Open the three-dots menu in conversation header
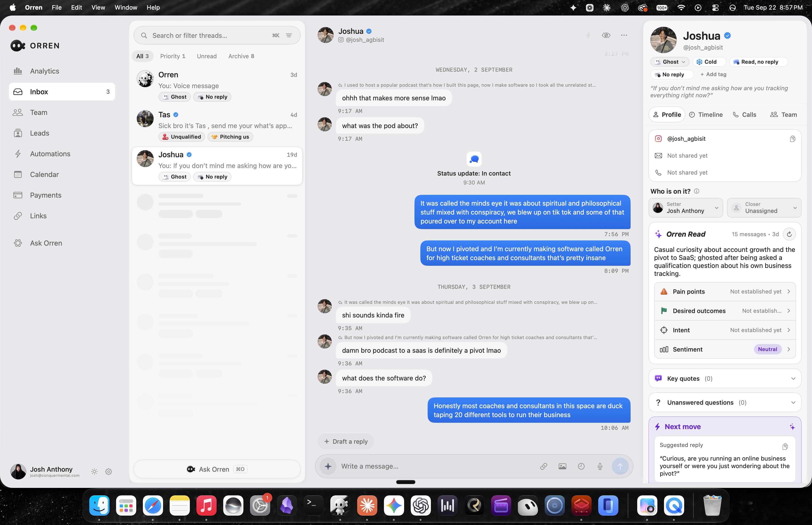The height and width of the screenshot is (525, 812). point(624,35)
